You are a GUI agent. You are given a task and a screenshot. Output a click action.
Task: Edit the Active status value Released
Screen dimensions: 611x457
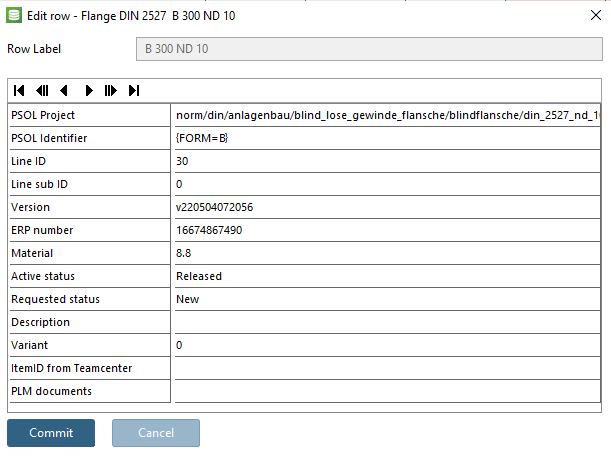click(387, 276)
